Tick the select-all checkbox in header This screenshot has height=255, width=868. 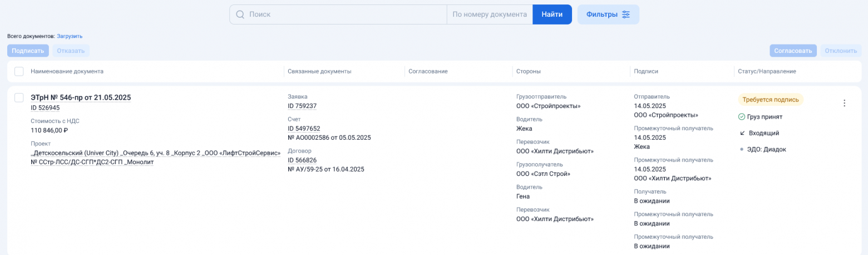[19, 71]
